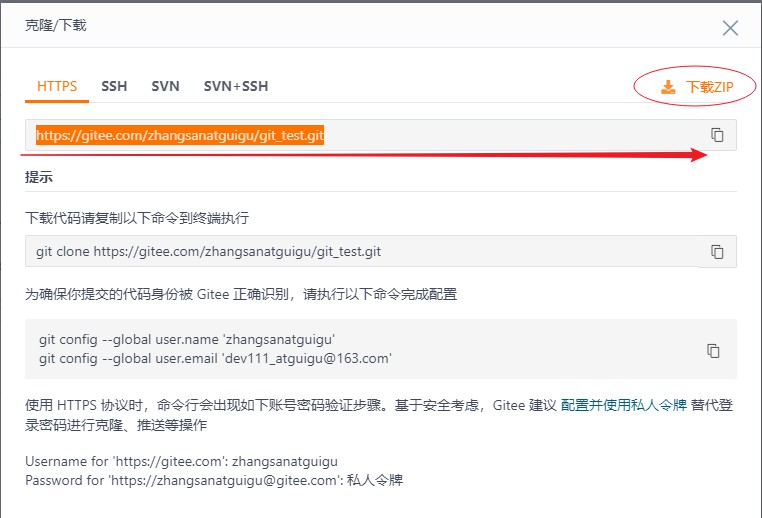
Task: Close the clone/download dialog
Action: click(x=730, y=28)
